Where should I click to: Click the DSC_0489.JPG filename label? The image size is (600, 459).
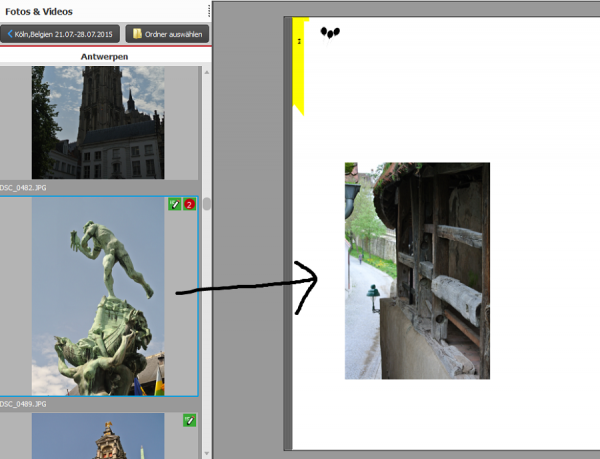click(x=23, y=404)
